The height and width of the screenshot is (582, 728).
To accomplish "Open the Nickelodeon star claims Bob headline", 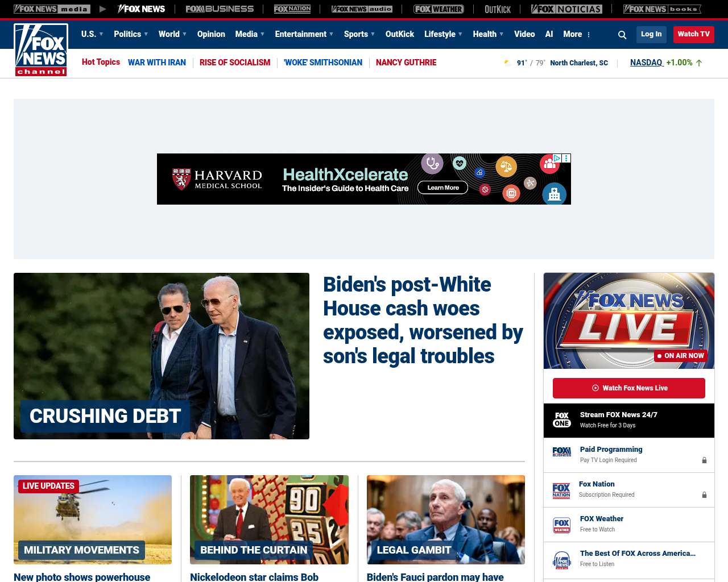I will [x=254, y=577].
